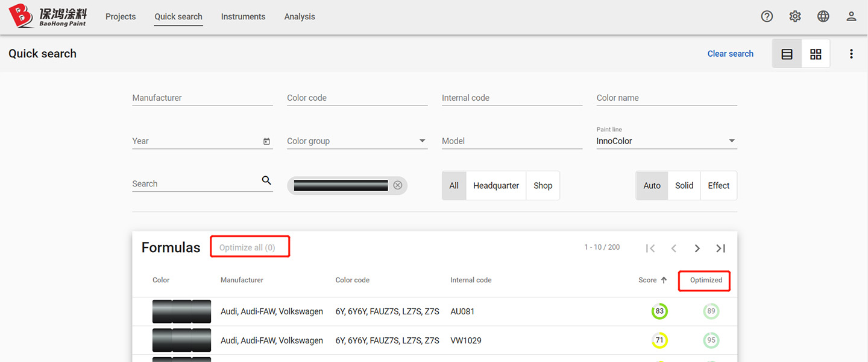
Task: Switch to grid view layout icon
Action: pos(816,54)
